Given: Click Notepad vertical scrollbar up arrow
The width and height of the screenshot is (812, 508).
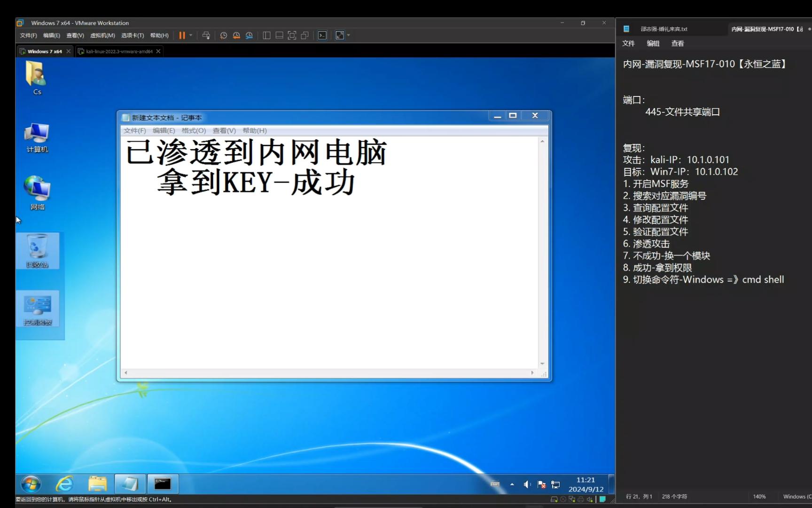Looking at the screenshot, I should pyautogui.click(x=542, y=141).
